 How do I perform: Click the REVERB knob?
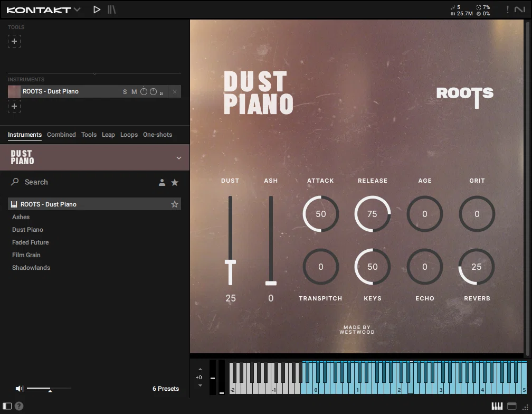[477, 267]
